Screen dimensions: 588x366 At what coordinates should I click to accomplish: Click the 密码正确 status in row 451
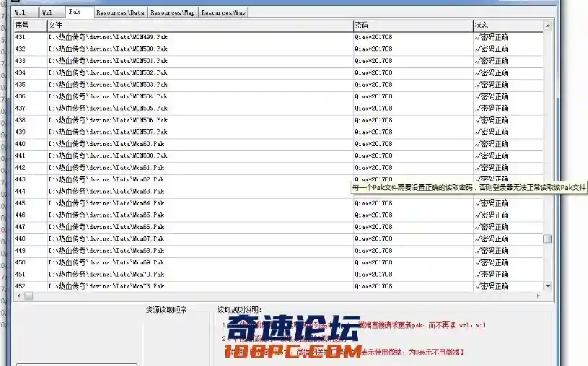coord(491,274)
